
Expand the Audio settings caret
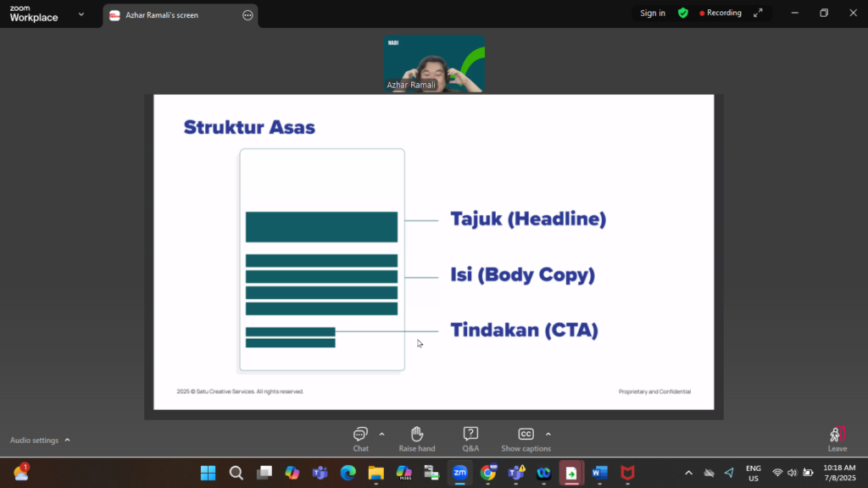[x=68, y=440]
